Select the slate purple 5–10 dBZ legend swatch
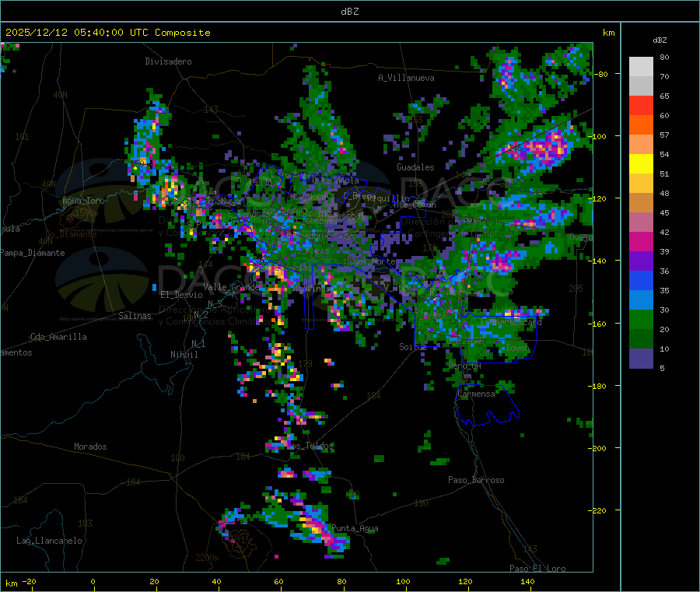This screenshot has width=700, height=592. tap(641, 359)
